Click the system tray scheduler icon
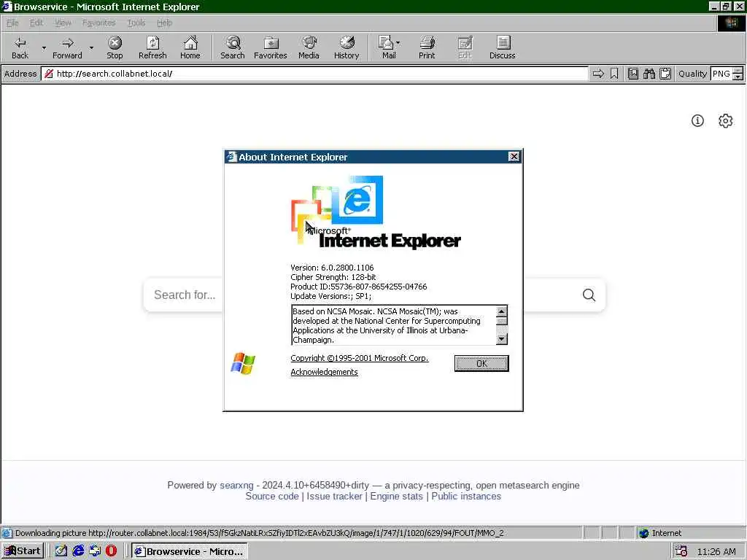The width and height of the screenshot is (747, 560). (x=681, y=551)
